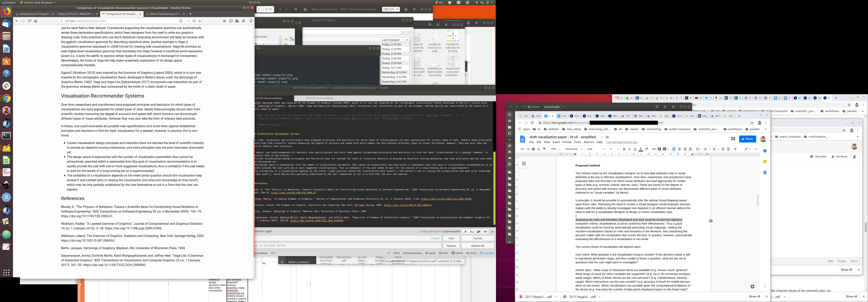Click the blue Share button

point(747,139)
